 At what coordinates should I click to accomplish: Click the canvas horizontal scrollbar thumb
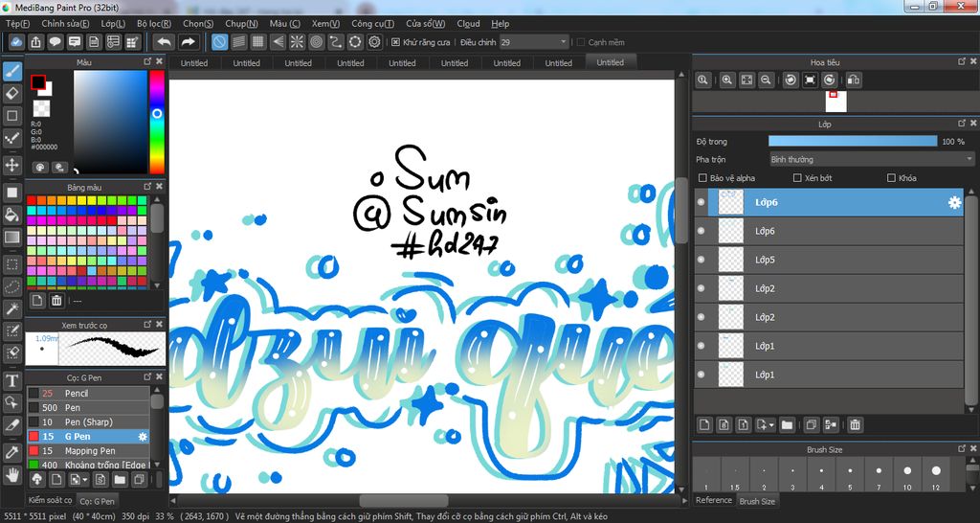pos(403,500)
